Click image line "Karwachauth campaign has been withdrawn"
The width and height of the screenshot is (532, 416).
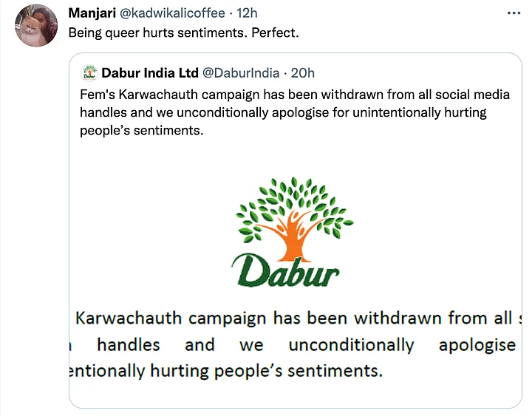point(295,318)
